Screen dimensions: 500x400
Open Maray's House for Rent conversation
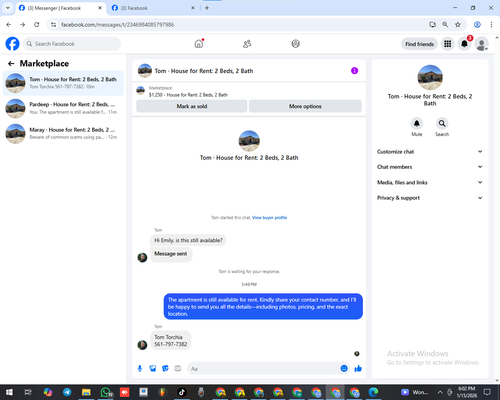[x=63, y=133]
